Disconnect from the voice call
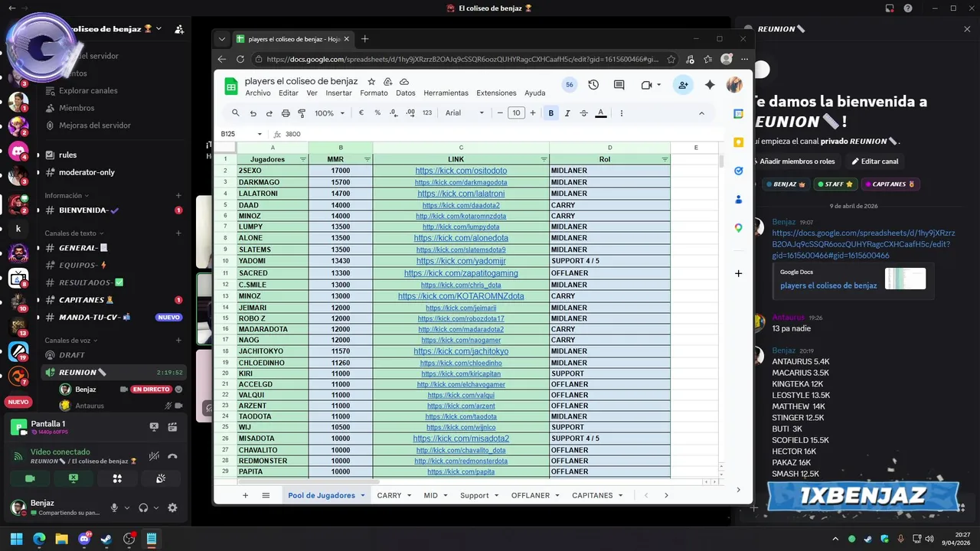 coord(172,456)
